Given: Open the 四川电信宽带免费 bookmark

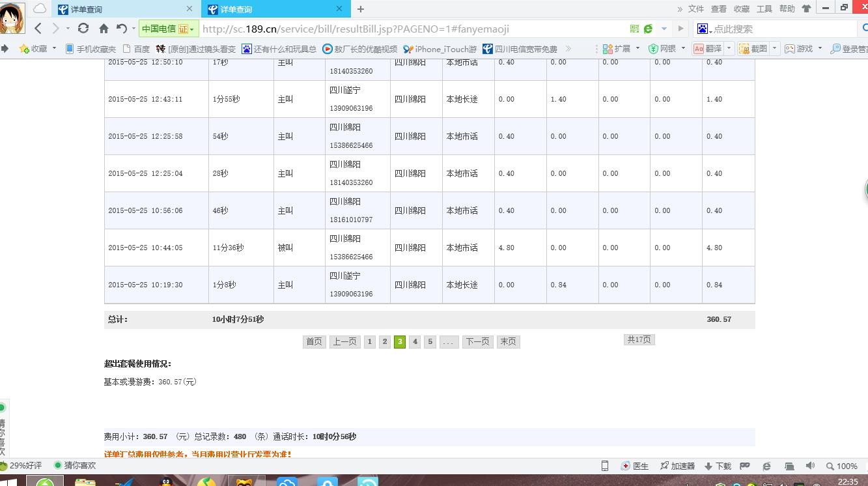Looking at the screenshot, I should click(x=520, y=49).
